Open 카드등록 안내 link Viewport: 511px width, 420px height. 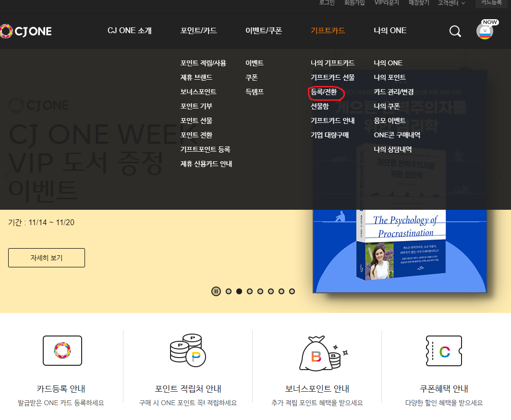point(61,389)
